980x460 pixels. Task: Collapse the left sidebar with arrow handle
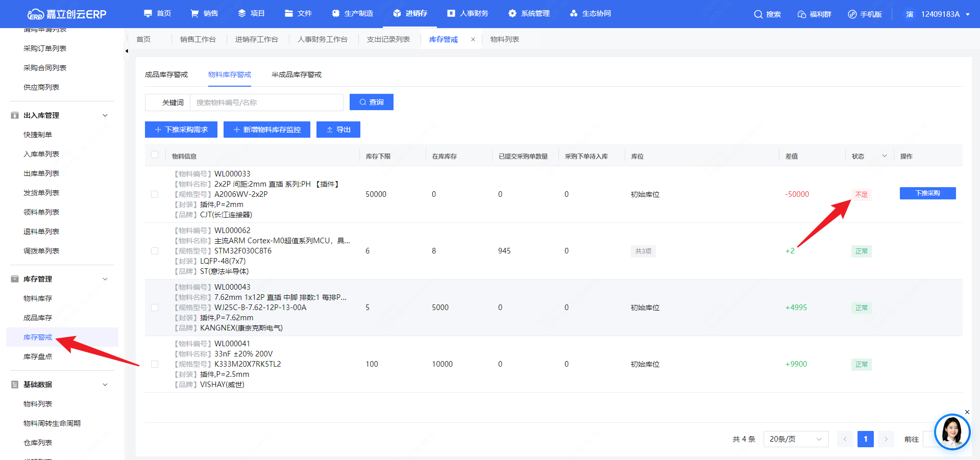click(127, 51)
